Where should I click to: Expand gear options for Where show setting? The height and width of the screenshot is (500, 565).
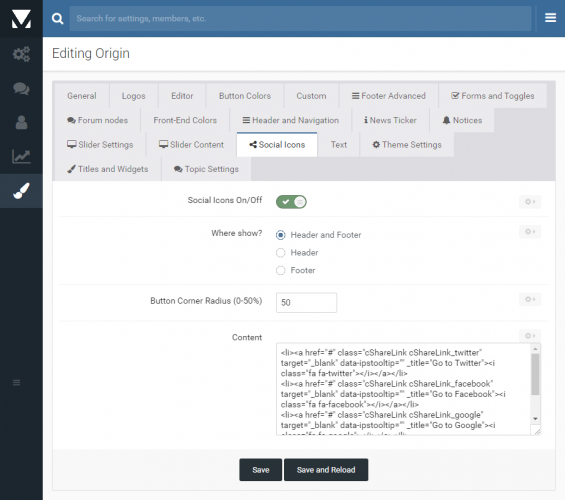530,232
